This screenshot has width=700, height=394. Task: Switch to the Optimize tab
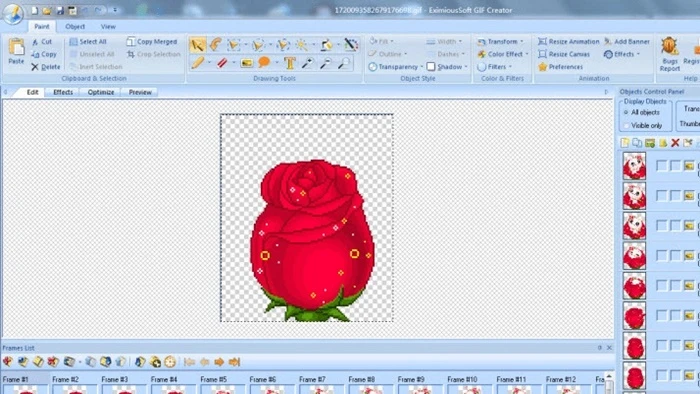[101, 92]
